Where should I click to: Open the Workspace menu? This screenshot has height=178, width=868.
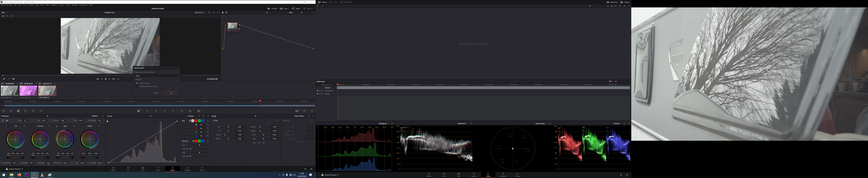coord(83,5)
